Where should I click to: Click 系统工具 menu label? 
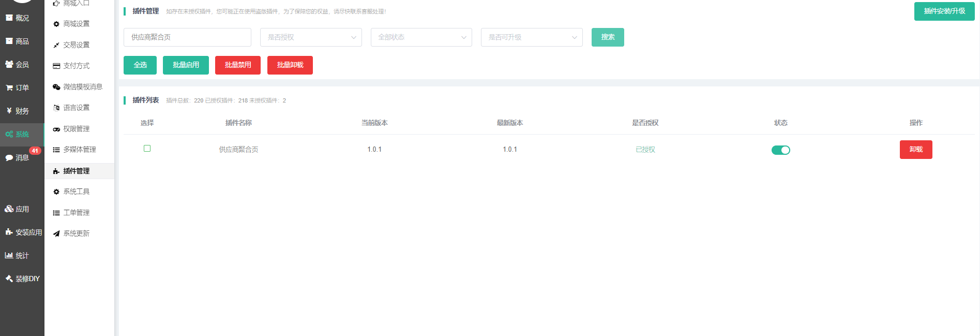pos(77,192)
